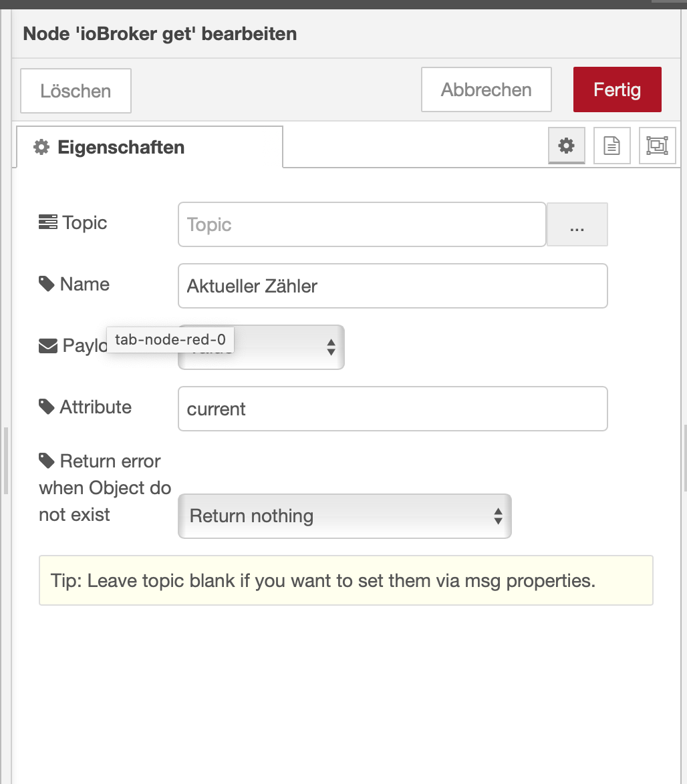Image resolution: width=687 pixels, height=784 pixels.
Task: Click the list icon beside Topic label
Action: click(47, 222)
